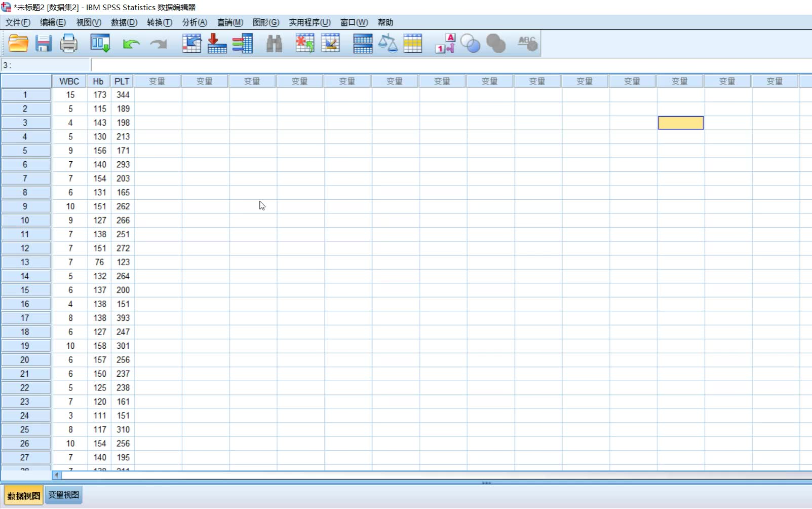Click the Hb cell with value 173
The height and width of the screenshot is (509, 812).
point(98,95)
